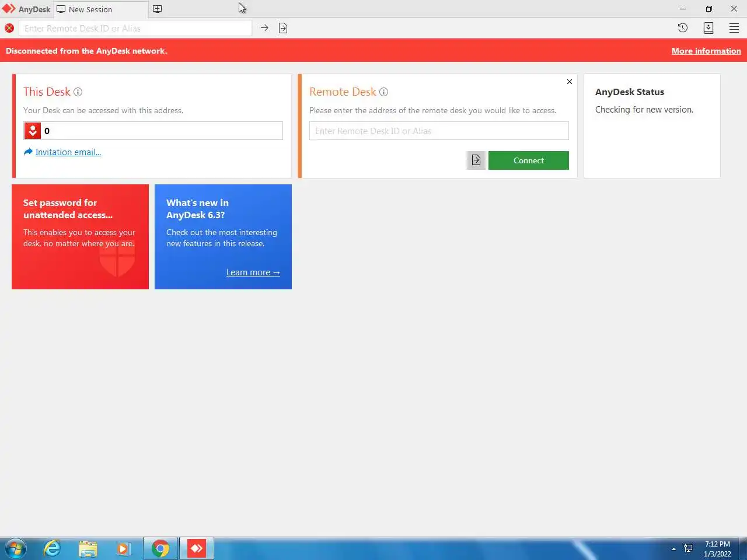Click the AnyDesk taskbar icon
This screenshot has width=747, height=560.
pyautogui.click(x=197, y=548)
